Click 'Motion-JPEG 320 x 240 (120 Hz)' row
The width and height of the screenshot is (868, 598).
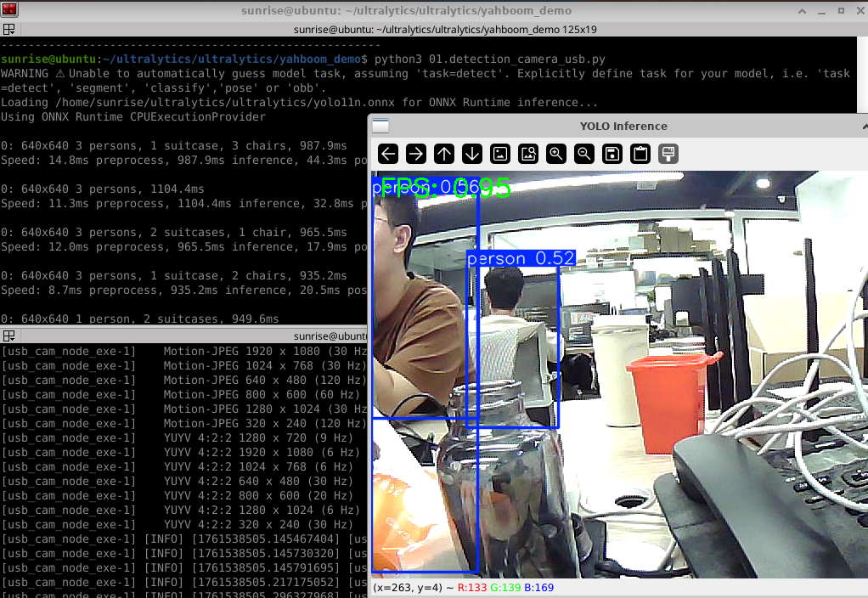coord(183,423)
